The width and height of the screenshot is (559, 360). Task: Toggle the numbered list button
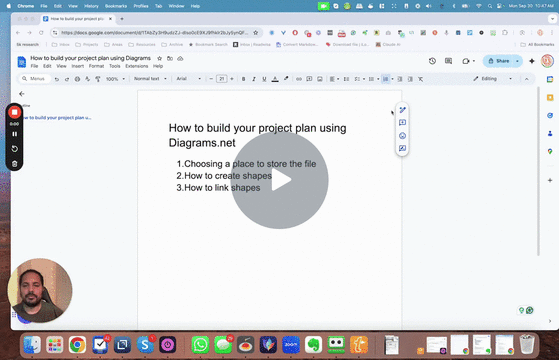tap(385, 79)
